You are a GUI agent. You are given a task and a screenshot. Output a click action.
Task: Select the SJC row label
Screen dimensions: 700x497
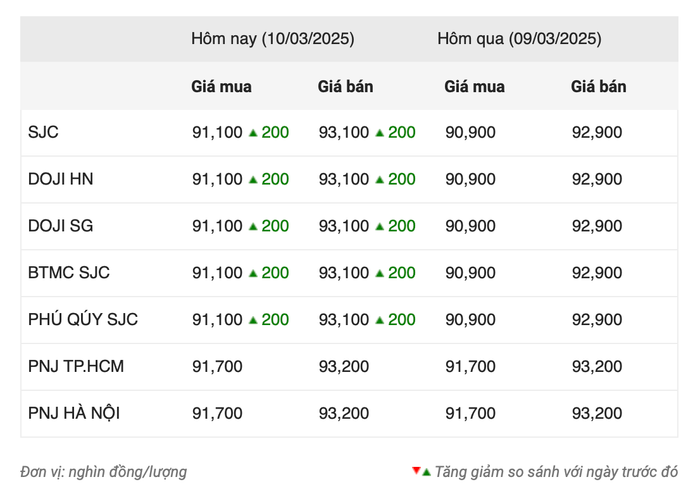pyautogui.click(x=44, y=132)
